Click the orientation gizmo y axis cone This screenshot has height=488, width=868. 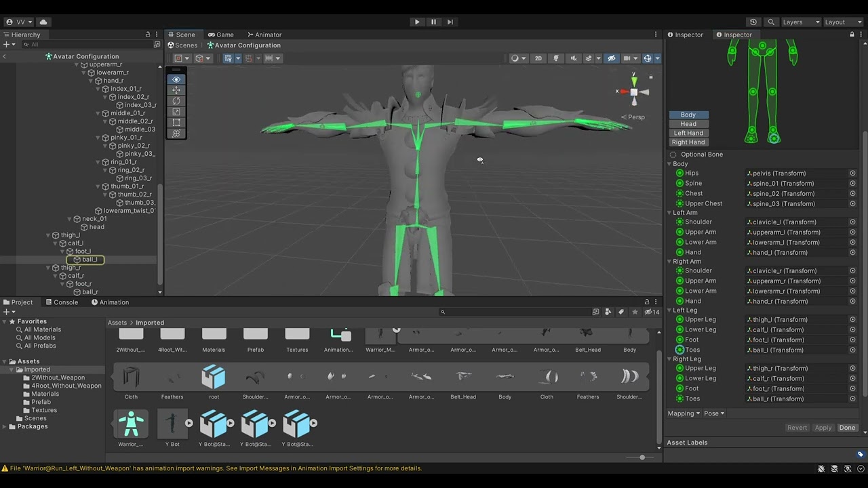coord(634,81)
